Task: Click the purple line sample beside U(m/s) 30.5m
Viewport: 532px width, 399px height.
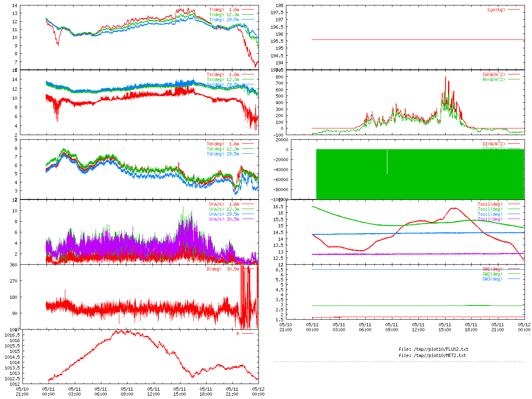Action: 248,219
